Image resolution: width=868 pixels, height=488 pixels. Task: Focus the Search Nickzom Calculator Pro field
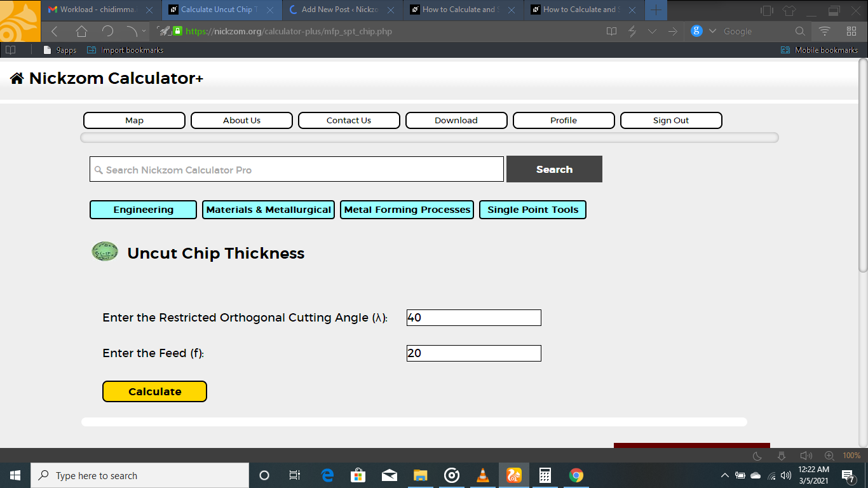297,170
